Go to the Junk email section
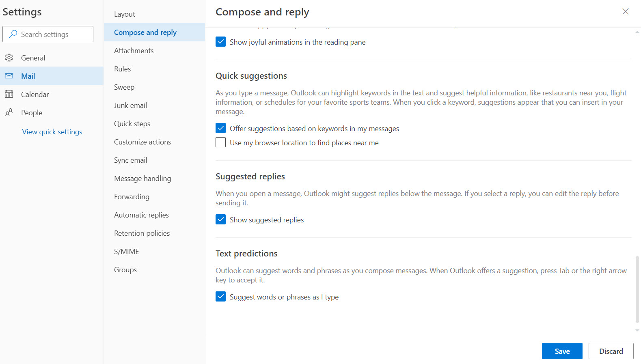The image size is (641, 364). point(130,106)
